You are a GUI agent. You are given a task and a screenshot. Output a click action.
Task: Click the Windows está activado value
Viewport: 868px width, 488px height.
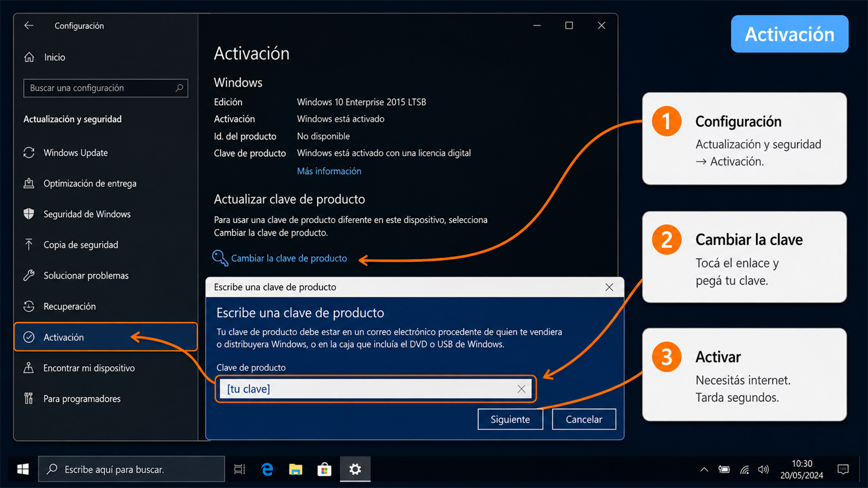click(x=341, y=119)
